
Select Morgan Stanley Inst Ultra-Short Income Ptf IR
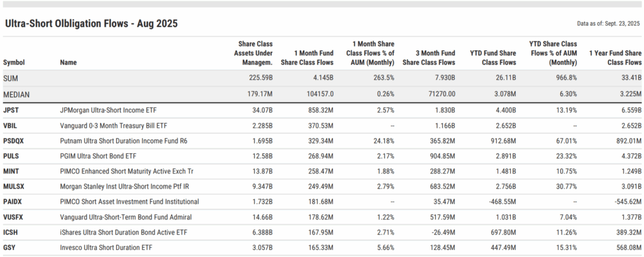click(x=125, y=187)
